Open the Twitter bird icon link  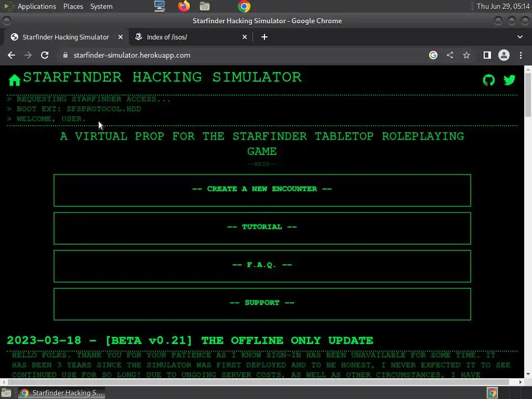[509, 80]
